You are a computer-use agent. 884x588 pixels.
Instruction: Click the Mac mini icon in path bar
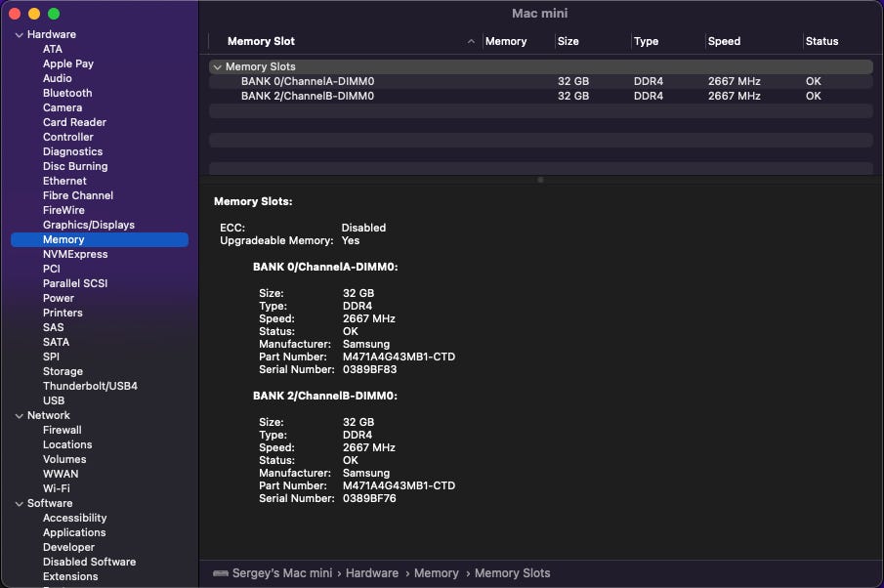221,573
